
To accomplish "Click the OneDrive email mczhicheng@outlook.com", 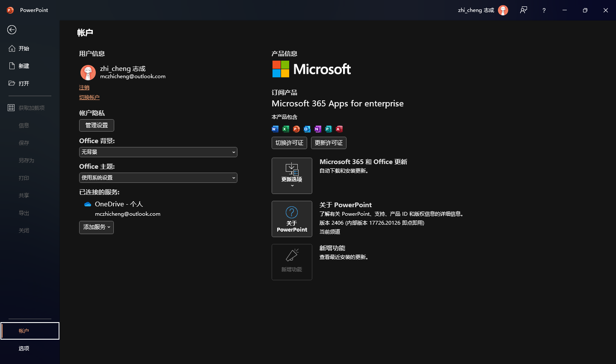I will (127, 214).
